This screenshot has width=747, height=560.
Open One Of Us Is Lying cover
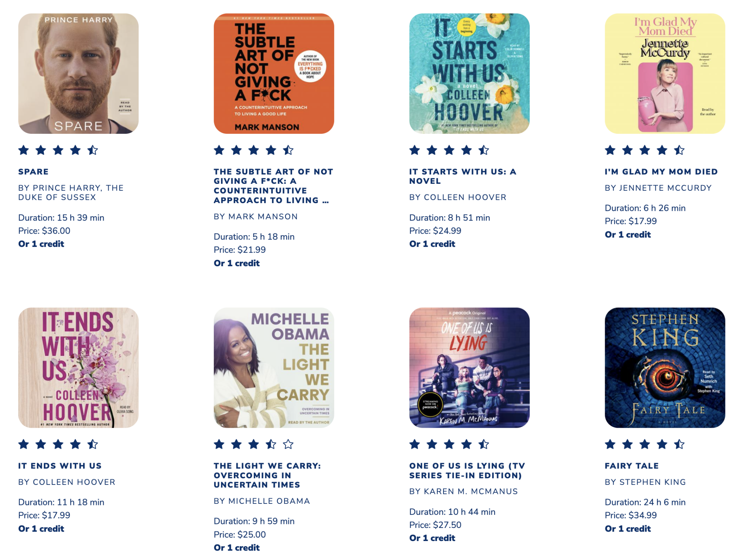(x=469, y=367)
